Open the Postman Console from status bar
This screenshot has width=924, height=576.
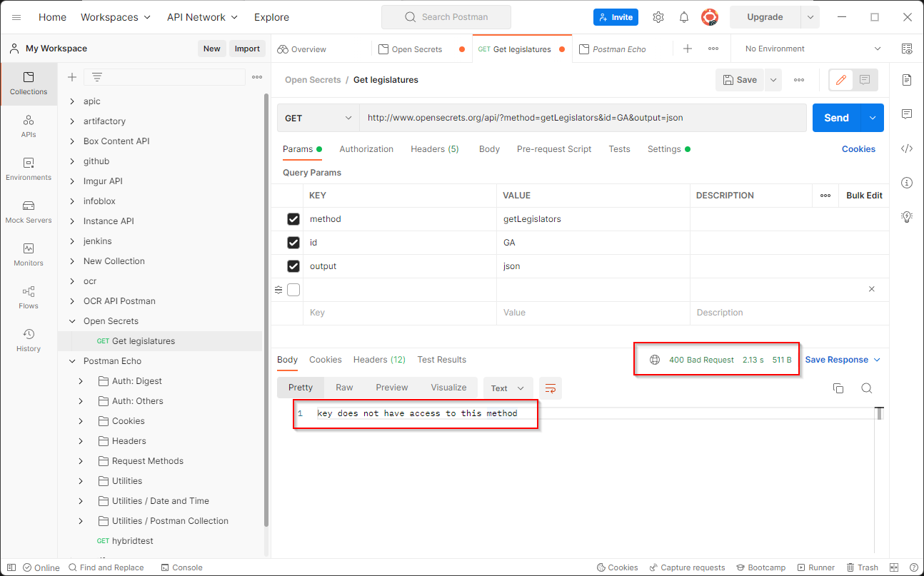181,567
